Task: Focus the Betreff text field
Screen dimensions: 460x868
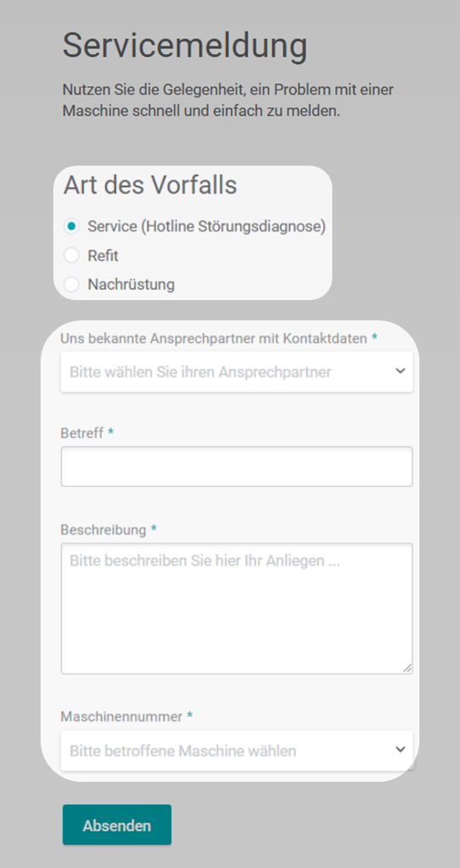Action: click(237, 467)
